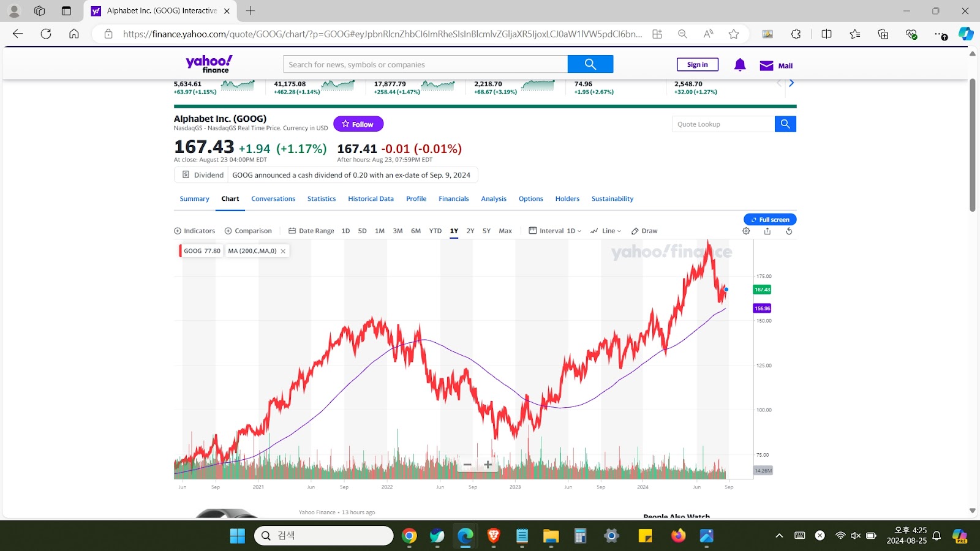Click the zoom-out magnifier in the address bar
This screenshot has height=551, width=980.
coord(682,34)
